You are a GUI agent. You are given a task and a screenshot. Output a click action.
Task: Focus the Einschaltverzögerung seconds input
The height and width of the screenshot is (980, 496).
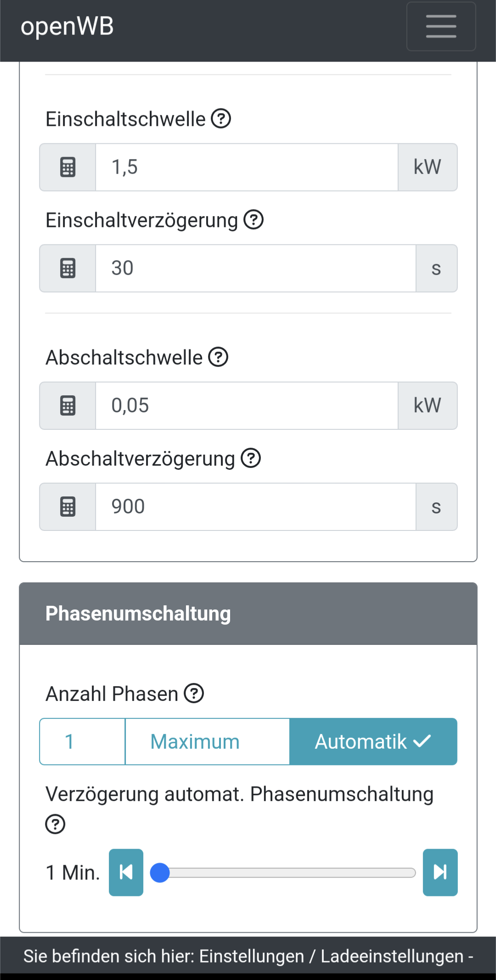point(255,268)
